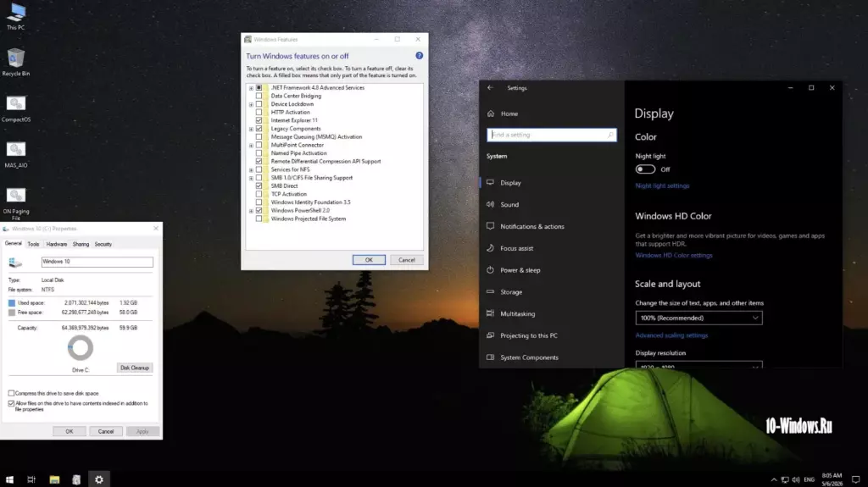This screenshot has height=487, width=868.
Task: Click the volume icon in system tray
Action: (795, 479)
